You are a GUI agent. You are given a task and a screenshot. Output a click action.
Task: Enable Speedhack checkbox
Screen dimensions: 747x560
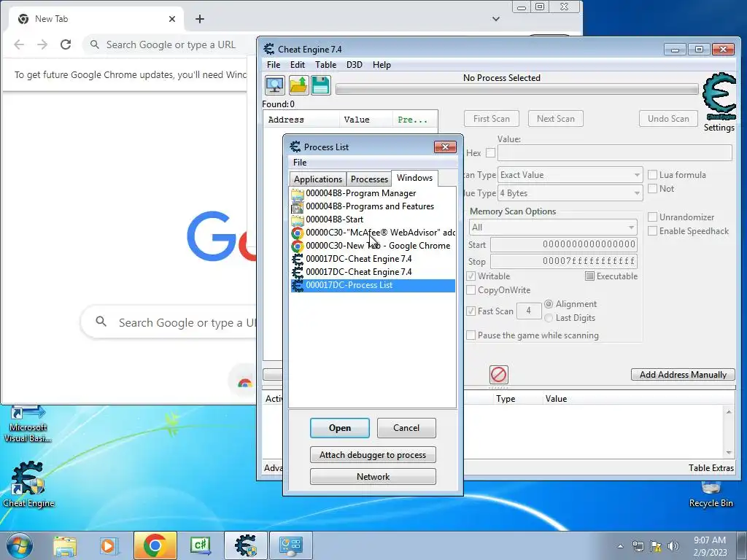click(653, 231)
